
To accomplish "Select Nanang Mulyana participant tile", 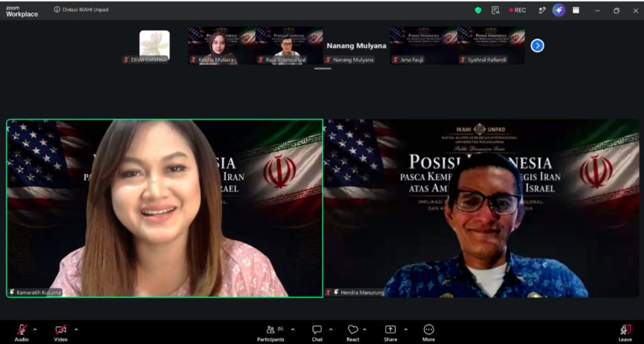I will point(356,45).
